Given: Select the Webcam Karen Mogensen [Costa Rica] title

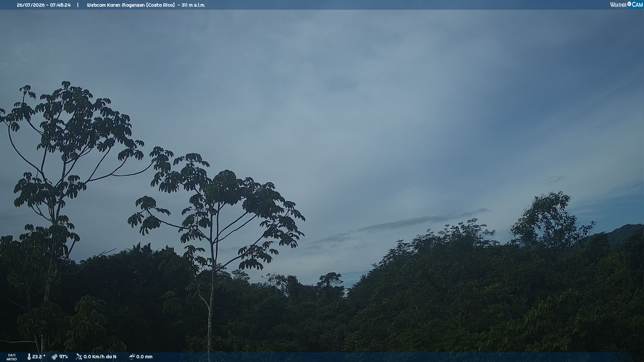Looking at the screenshot, I should click(131, 5).
